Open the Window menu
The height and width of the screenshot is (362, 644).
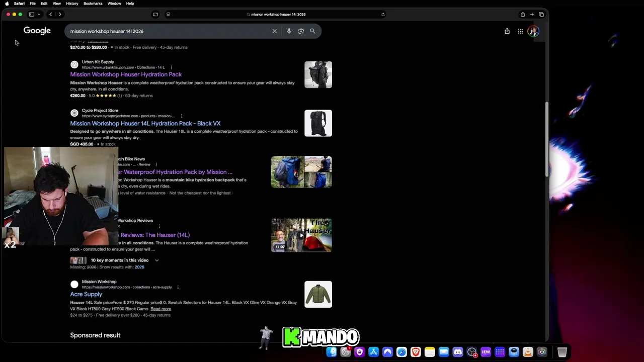[114, 4]
